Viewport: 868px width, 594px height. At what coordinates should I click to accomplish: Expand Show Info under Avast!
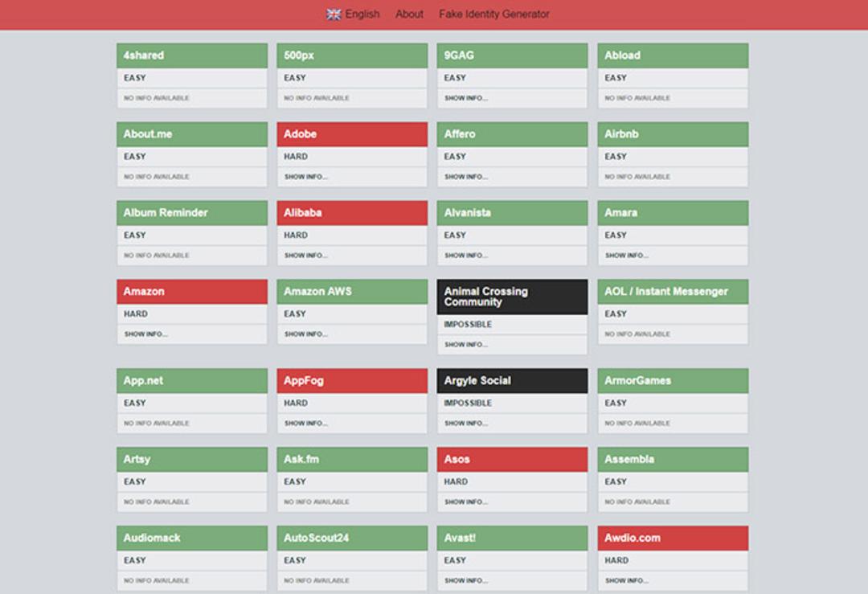(x=466, y=580)
